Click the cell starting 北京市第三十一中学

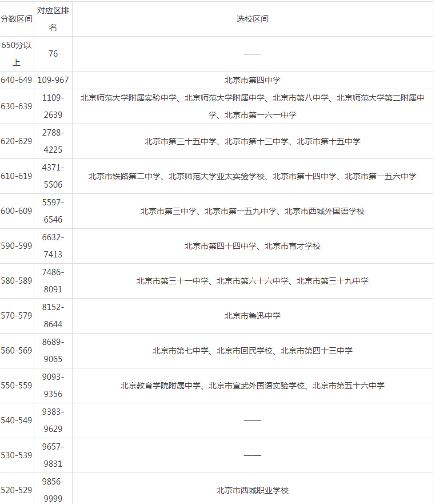253,281
